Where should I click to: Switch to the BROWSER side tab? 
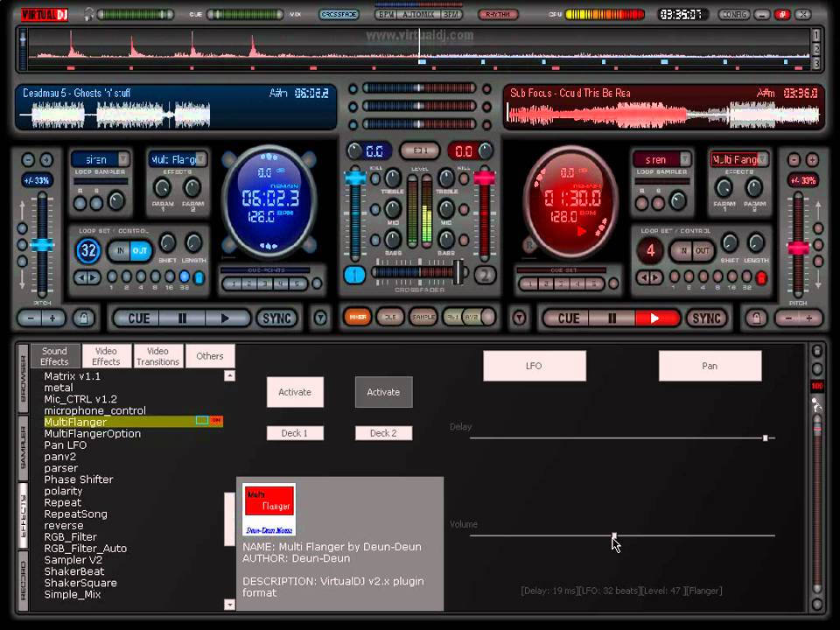pos(23,378)
